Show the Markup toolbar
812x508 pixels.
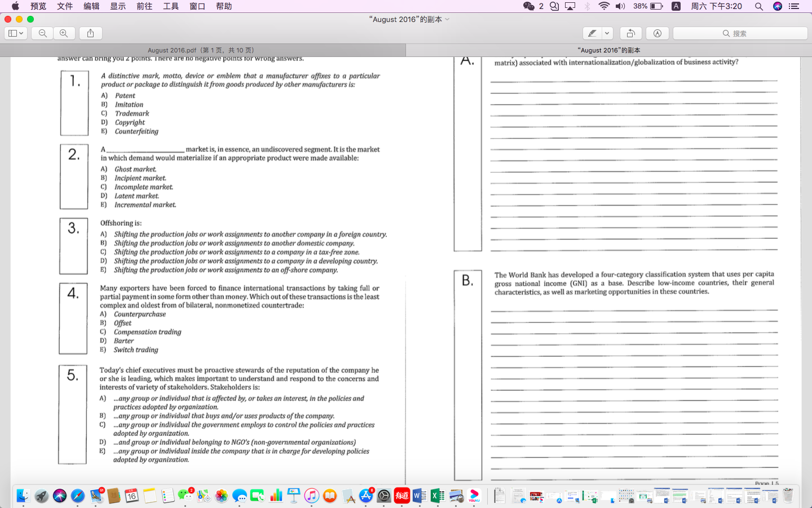click(x=657, y=33)
